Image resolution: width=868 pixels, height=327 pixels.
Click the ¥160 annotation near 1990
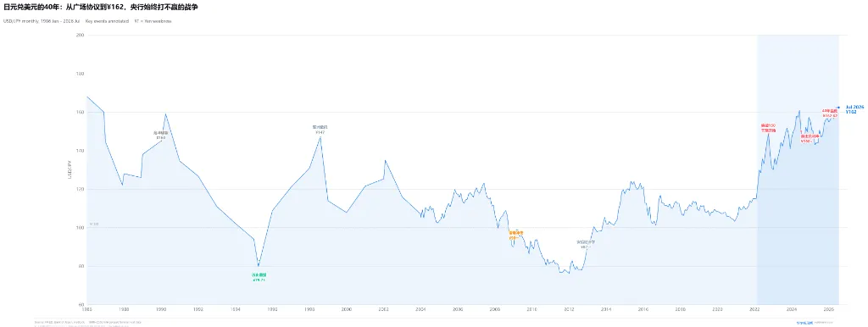pos(159,135)
